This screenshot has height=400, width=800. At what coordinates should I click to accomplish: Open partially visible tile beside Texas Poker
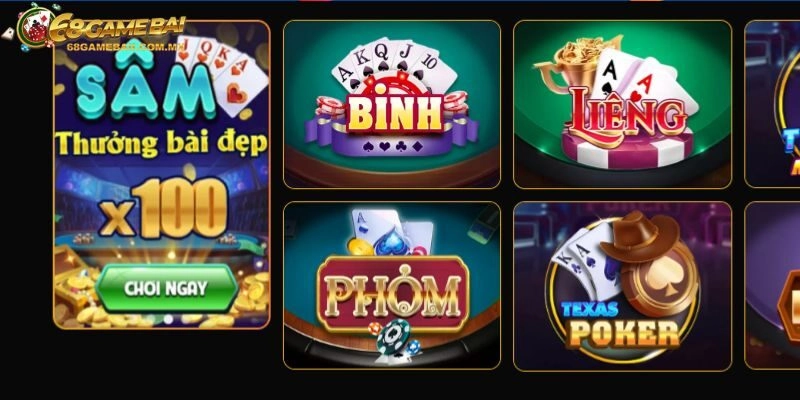[x=772, y=286]
